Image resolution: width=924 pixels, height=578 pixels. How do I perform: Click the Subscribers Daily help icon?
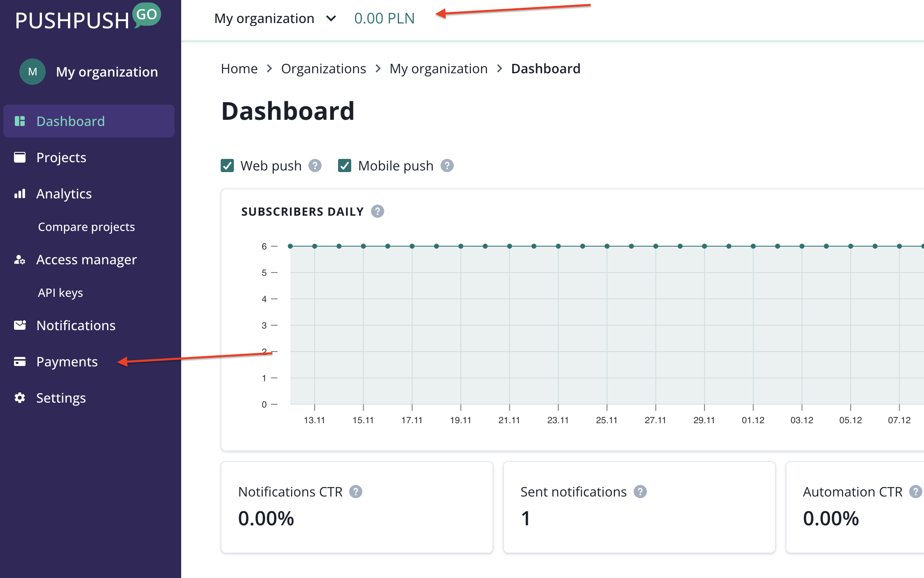coord(377,212)
